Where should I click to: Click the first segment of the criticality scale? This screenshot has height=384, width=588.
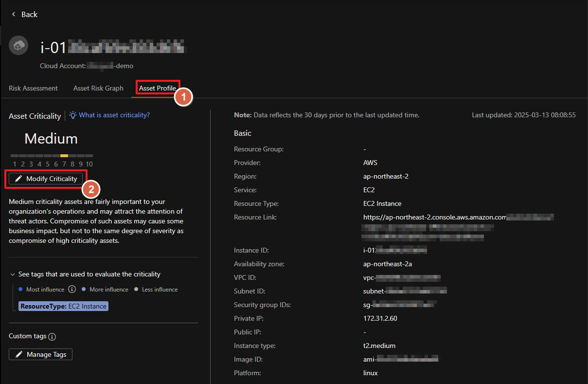(x=15, y=156)
